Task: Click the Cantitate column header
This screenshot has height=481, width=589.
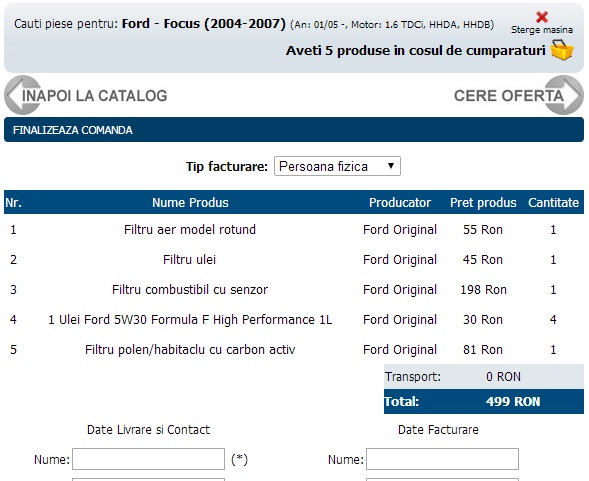Action: point(553,203)
